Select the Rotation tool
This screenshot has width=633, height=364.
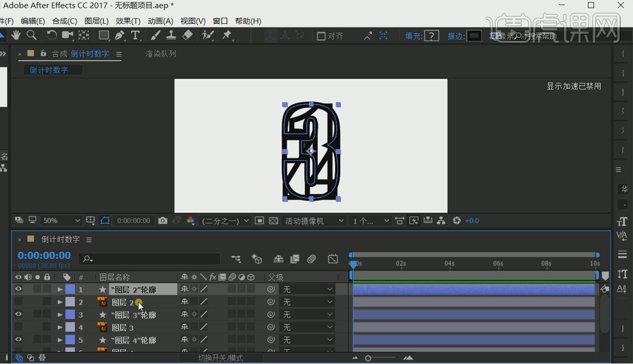pos(52,36)
